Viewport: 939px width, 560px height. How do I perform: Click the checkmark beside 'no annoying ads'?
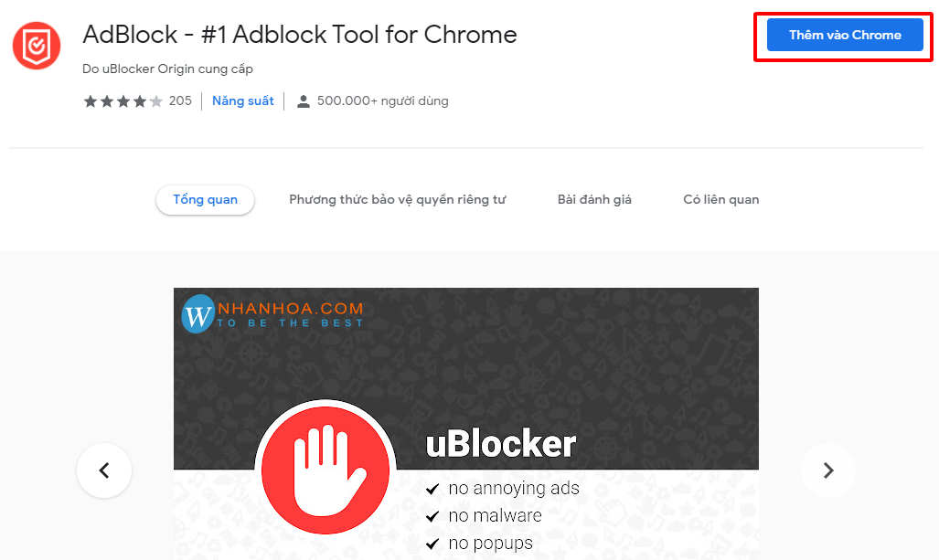click(x=432, y=489)
